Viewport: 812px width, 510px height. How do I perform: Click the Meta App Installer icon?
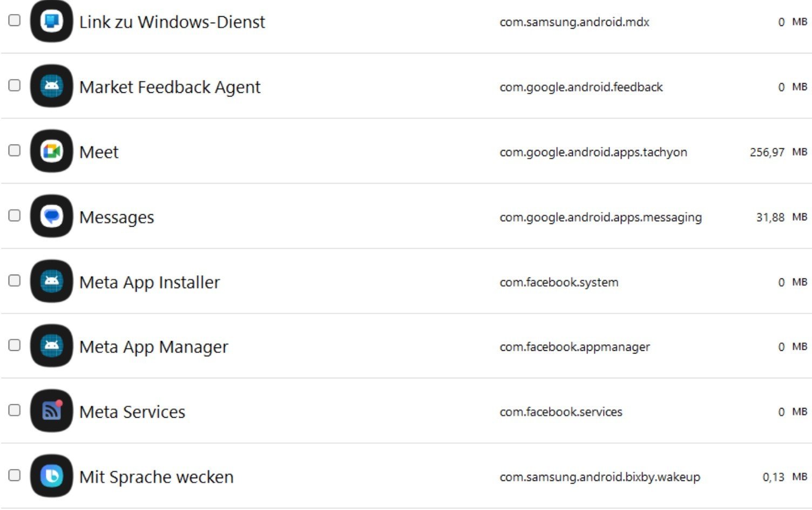tap(51, 281)
